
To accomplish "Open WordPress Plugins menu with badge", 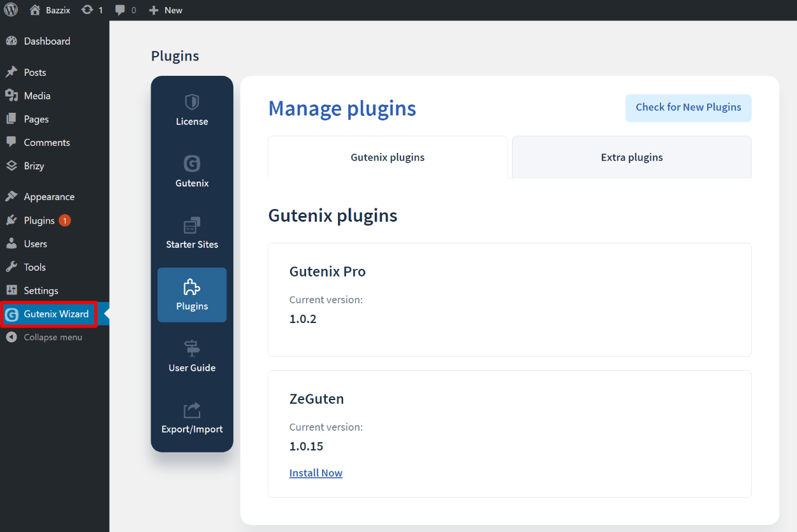I will (x=54, y=220).
